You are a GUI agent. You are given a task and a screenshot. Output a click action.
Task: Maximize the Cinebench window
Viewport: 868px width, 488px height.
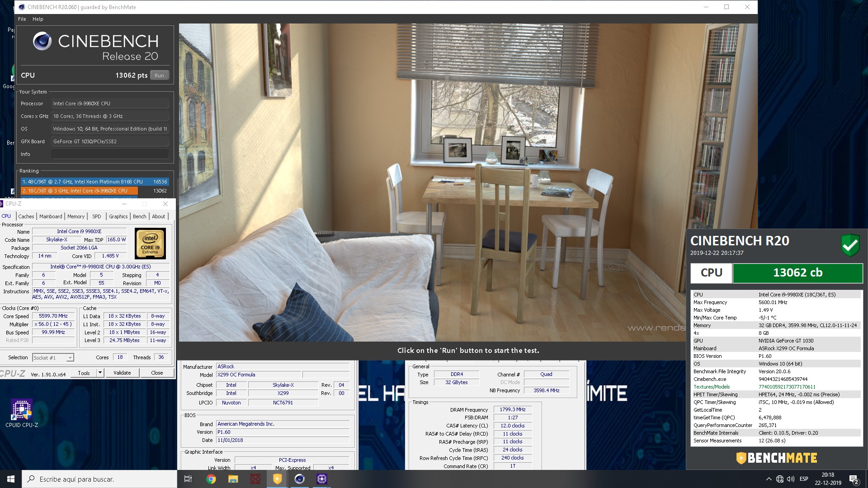726,7
